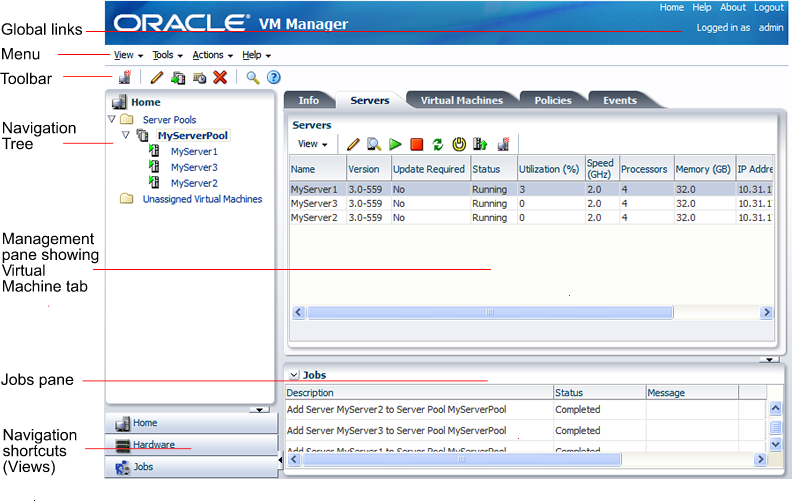This screenshot has height=501, width=792.
Task: Open the Events tab
Action: click(620, 101)
